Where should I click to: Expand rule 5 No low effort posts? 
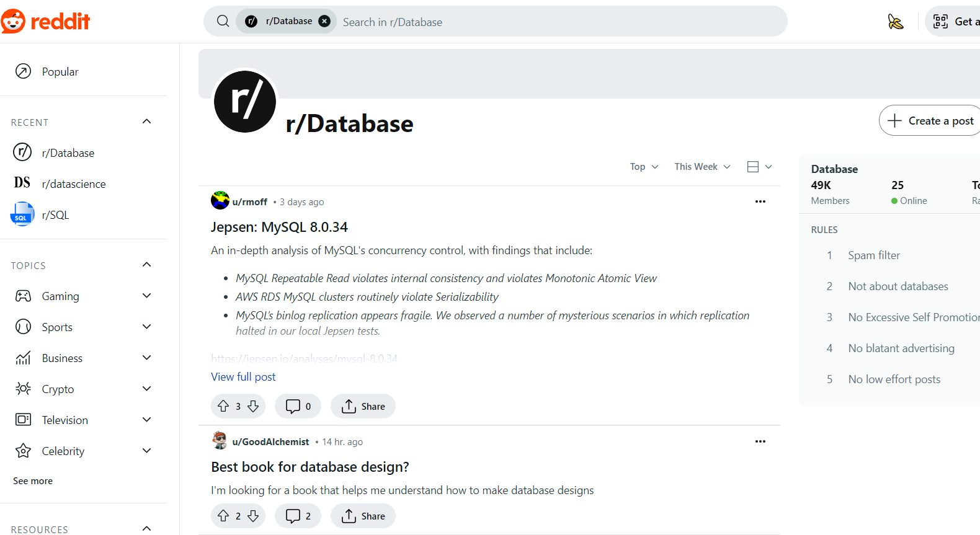point(894,379)
